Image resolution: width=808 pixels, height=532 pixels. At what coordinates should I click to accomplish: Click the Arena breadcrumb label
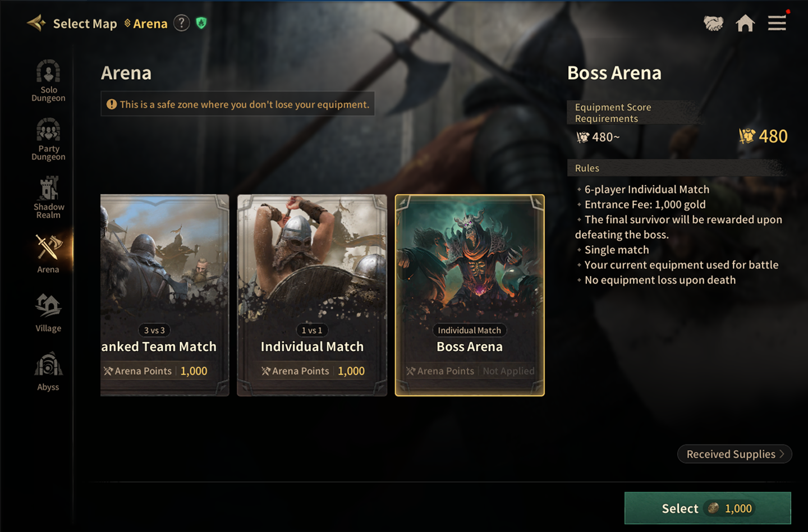[x=150, y=24]
